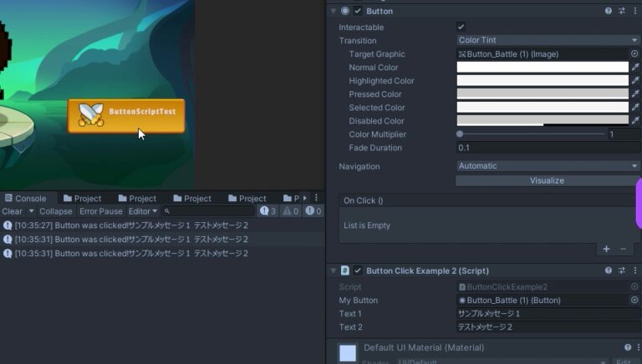Open the Console panel three-dot options menu
The width and height of the screenshot is (642, 364).
pyautogui.click(x=316, y=198)
